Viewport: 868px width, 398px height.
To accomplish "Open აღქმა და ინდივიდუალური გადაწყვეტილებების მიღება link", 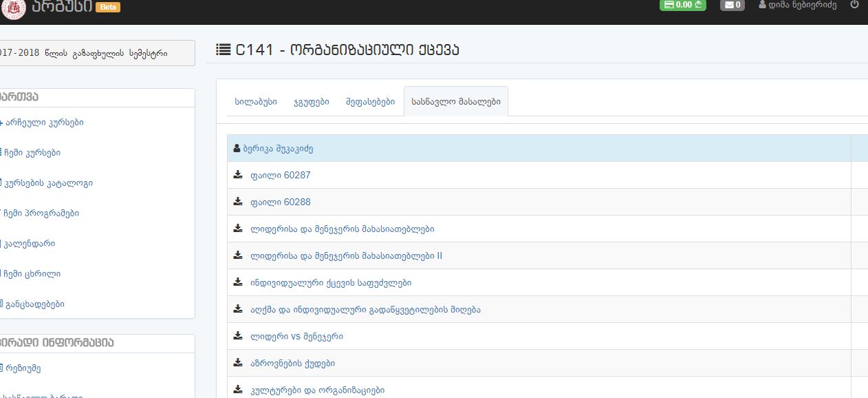I will 365,309.
